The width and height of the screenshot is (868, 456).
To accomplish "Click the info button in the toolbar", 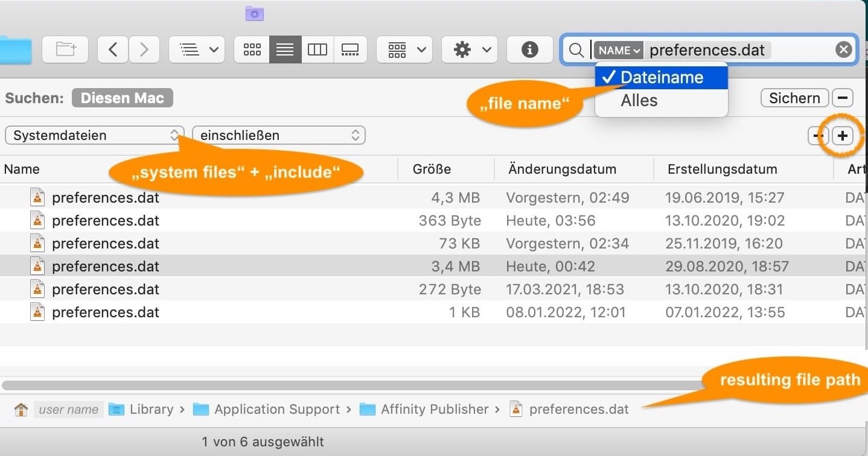I will [529, 49].
